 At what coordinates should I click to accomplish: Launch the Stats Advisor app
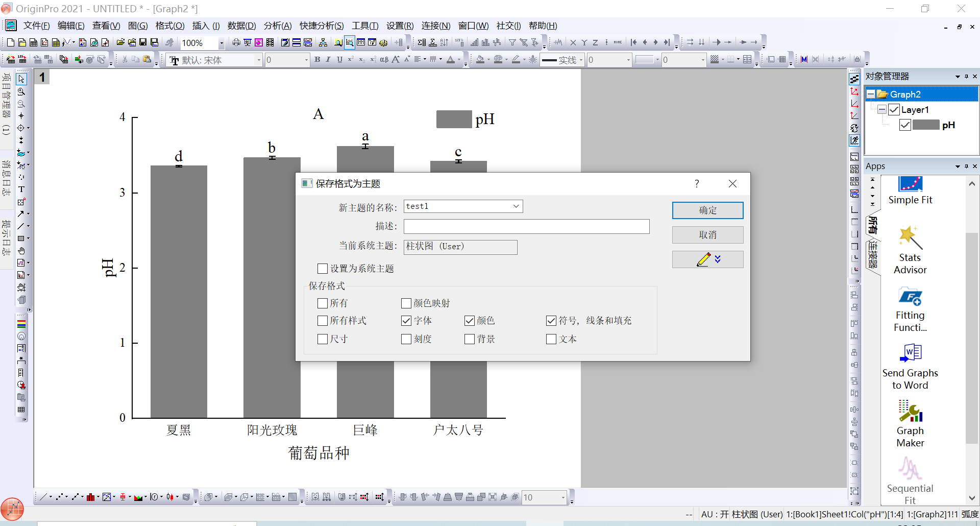coord(910,250)
